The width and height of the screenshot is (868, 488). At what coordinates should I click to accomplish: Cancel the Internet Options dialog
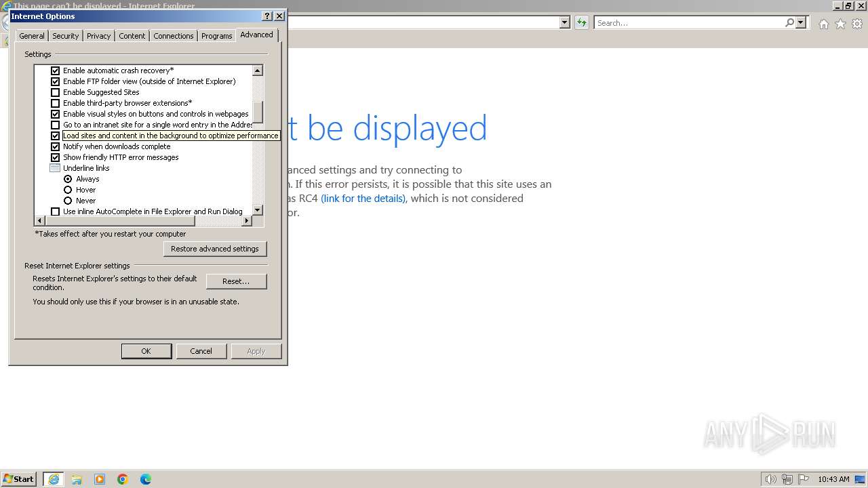click(x=201, y=351)
